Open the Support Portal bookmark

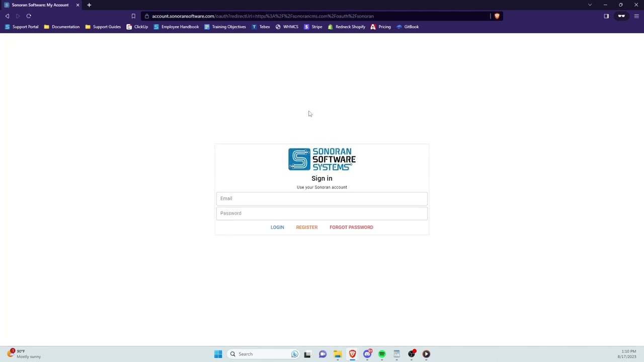(x=21, y=27)
